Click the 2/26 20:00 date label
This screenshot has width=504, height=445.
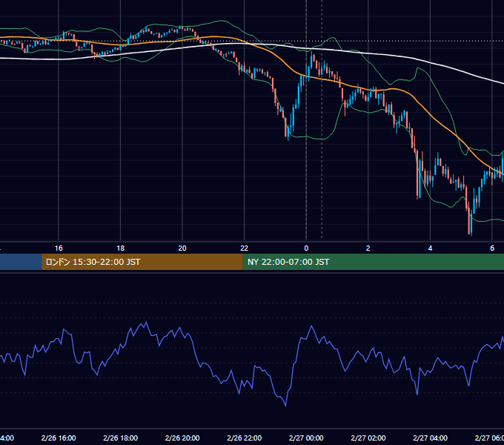click(x=182, y=438)
